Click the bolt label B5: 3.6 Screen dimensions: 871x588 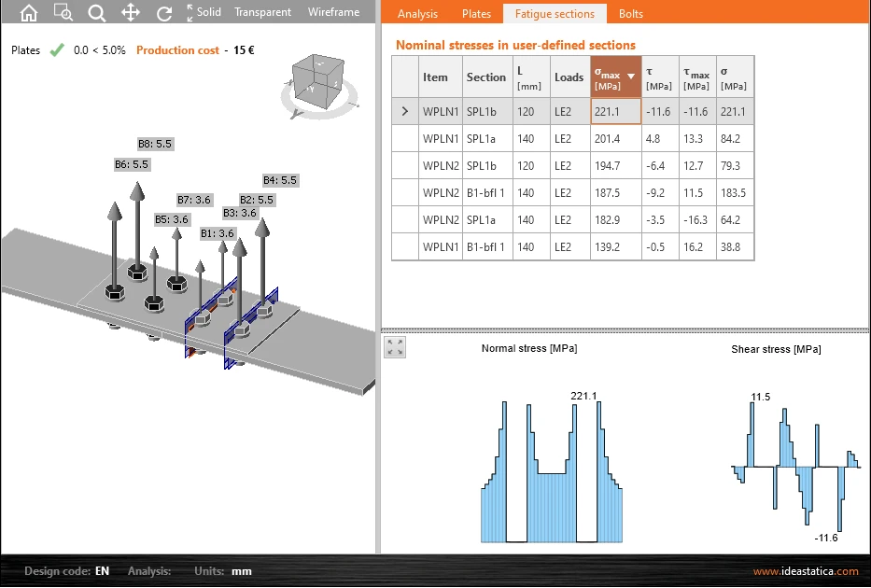(x=172, y=219)
